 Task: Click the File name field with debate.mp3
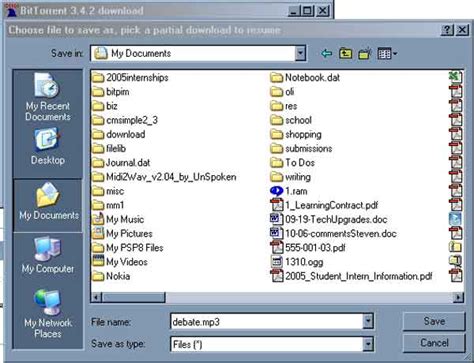pyautogui.click(x=267, y=321)
